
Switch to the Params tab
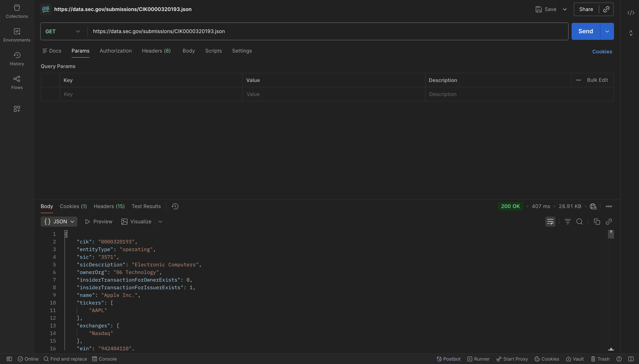[x=80, y=51]
